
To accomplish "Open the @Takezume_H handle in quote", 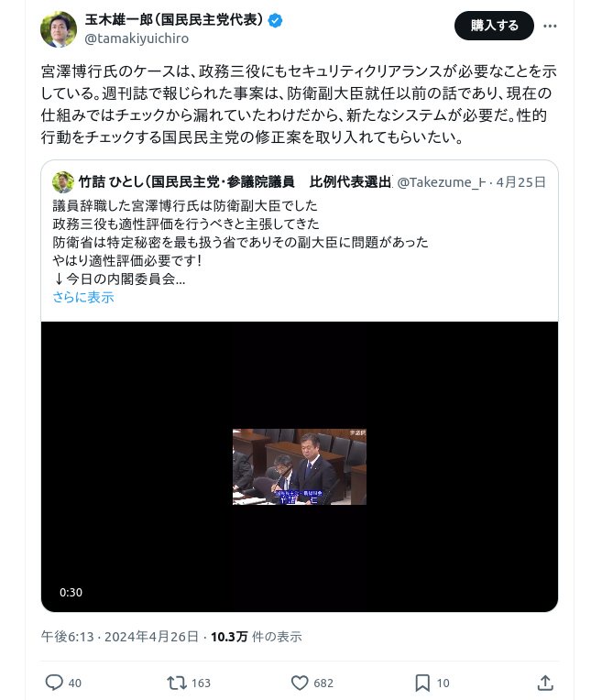I will (442, 182).
